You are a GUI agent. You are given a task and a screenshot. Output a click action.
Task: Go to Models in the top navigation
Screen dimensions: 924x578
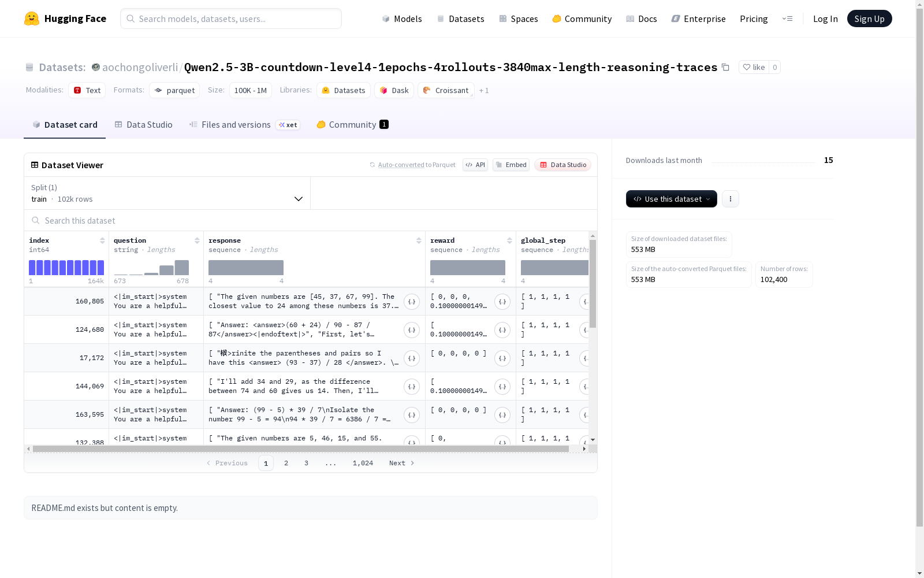(x=402, y=18)
